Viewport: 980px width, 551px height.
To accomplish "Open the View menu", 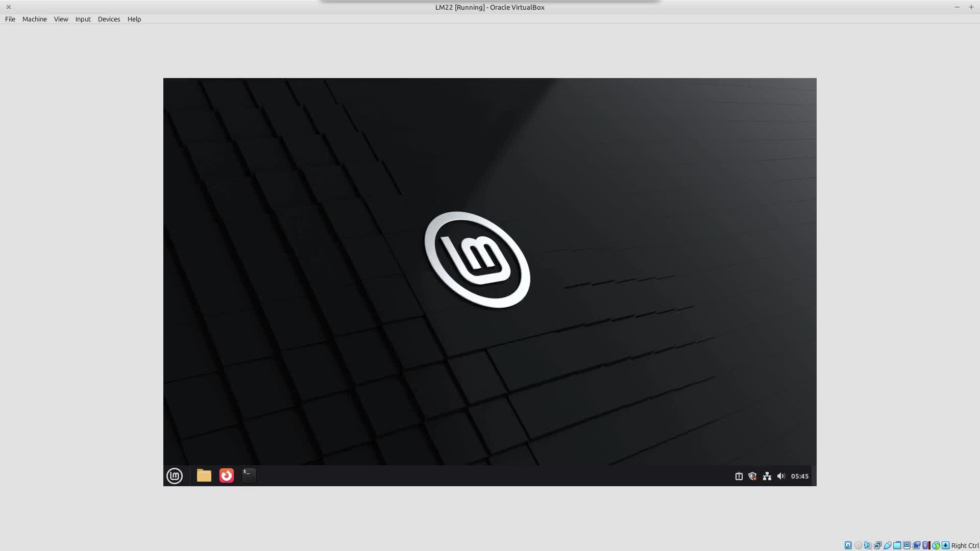I will (61, 19).
